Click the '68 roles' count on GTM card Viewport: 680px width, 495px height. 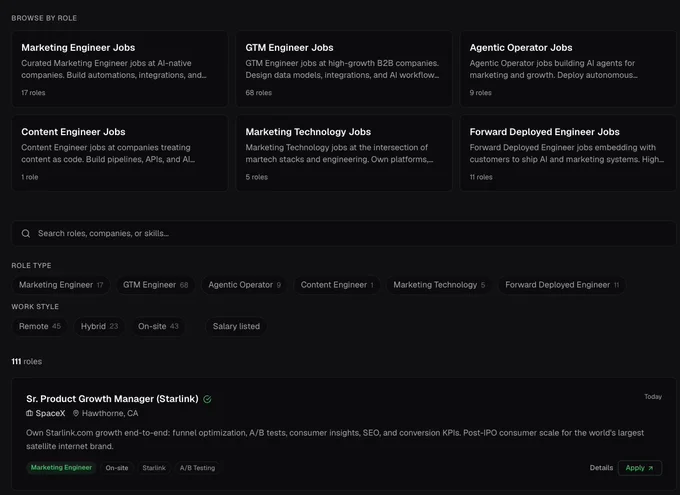(258, 93)
